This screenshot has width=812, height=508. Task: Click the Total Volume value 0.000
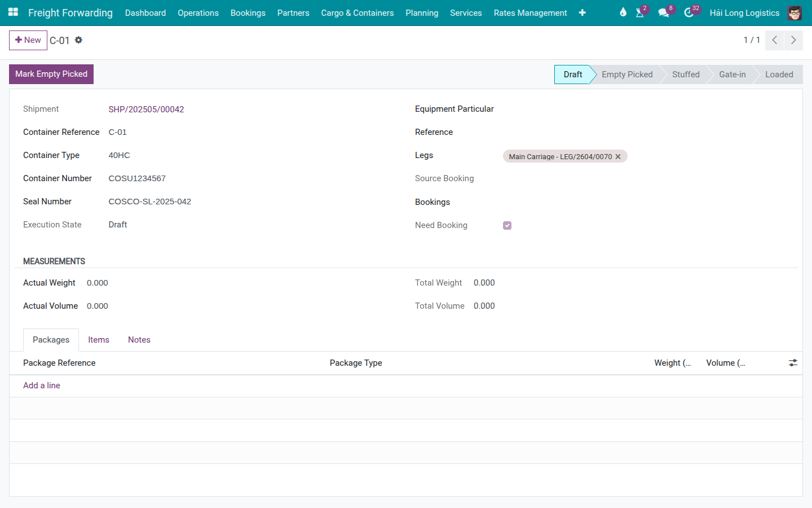coord(484,306)
